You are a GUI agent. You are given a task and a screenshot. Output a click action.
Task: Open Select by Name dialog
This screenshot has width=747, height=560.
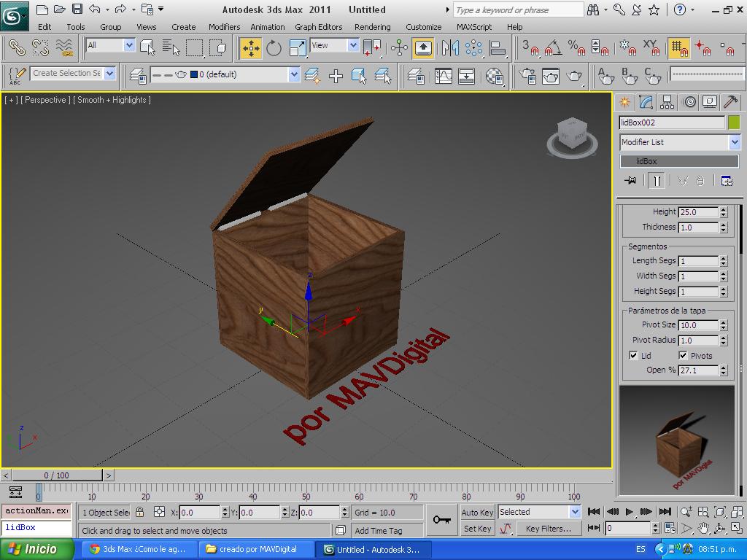click(x=171, y=48)
